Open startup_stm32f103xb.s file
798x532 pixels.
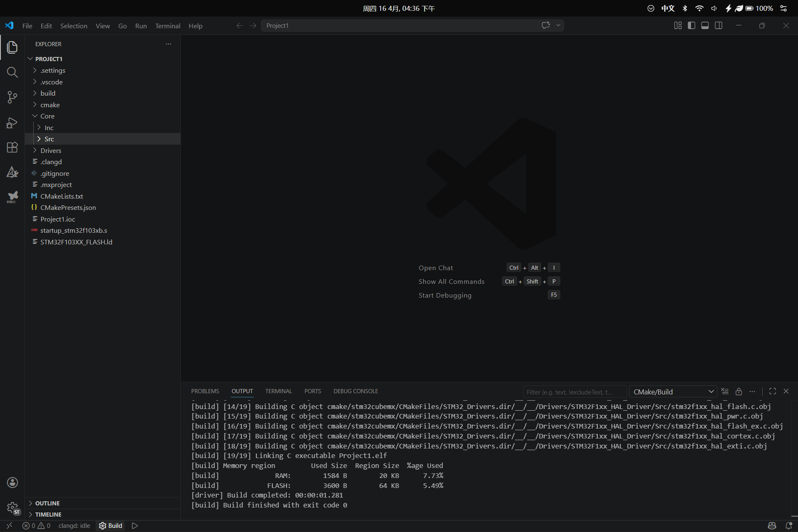point(102,230)
